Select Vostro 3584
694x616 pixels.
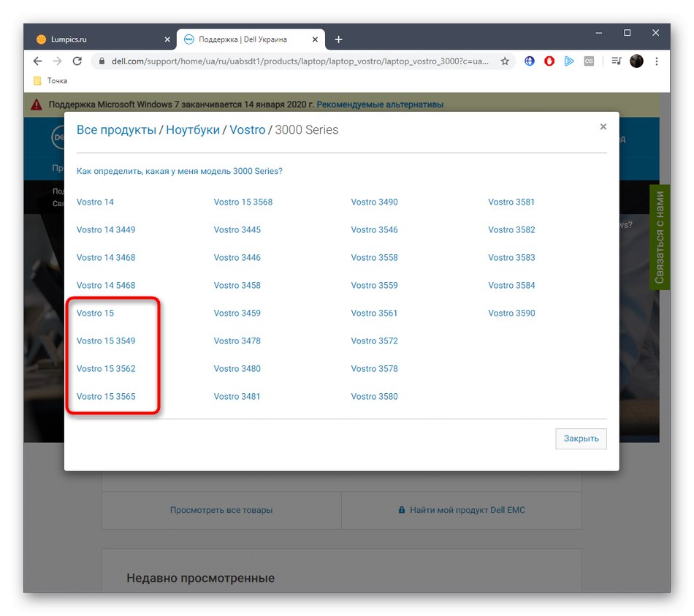(511, 286)
